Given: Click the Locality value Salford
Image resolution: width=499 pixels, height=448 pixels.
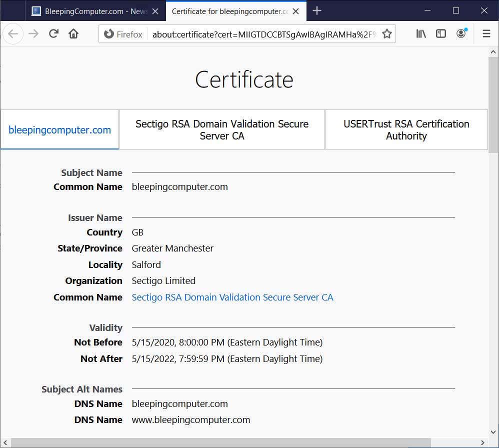Looking at the screenshot, I should coord(146,264).
